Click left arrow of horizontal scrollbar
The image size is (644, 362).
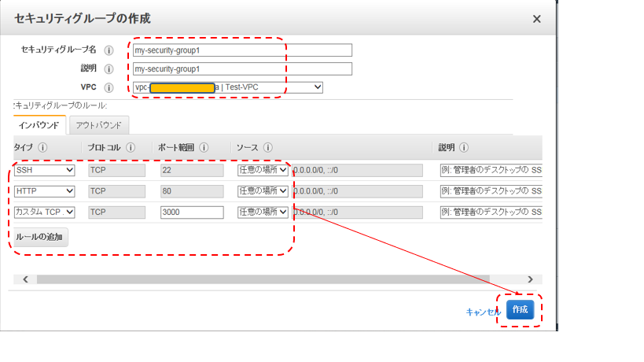25,279
